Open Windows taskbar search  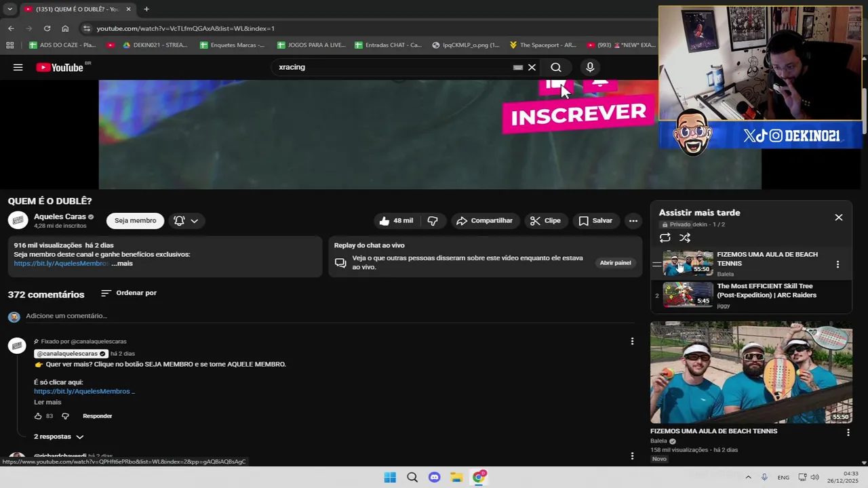412,477
